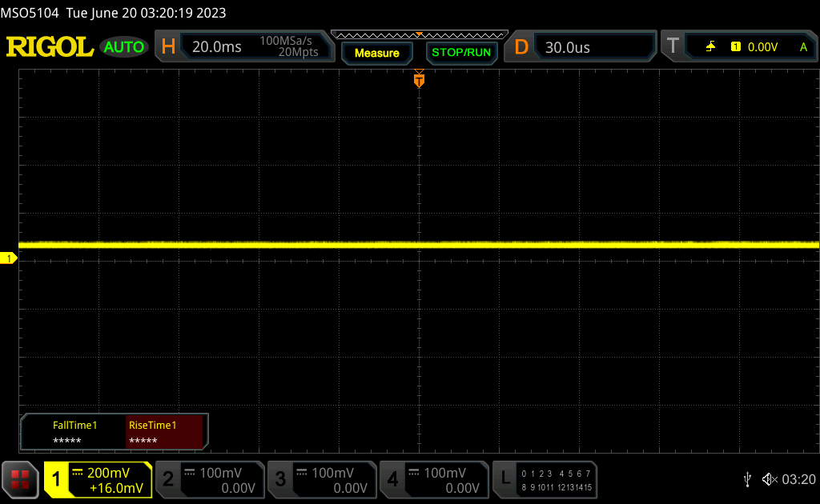Open the red grid function menu icon
This screenshot has width=820, height=504.
[21, 479]
